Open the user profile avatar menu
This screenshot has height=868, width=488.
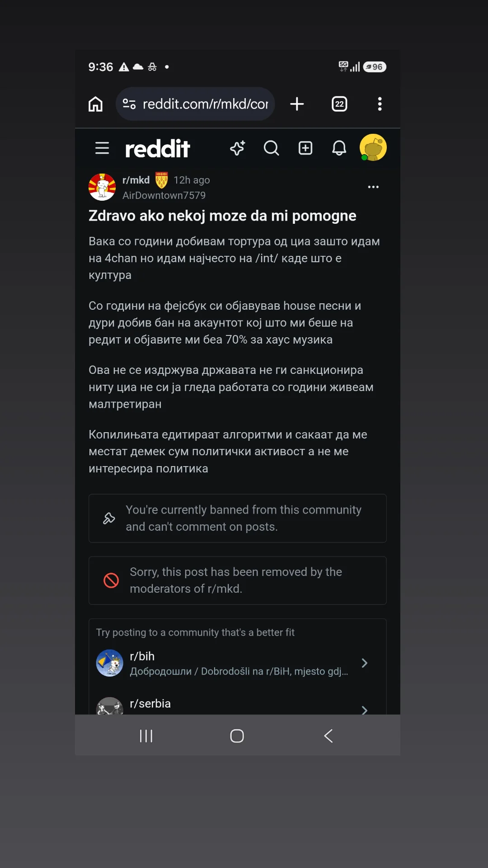(x=373, y=147)
